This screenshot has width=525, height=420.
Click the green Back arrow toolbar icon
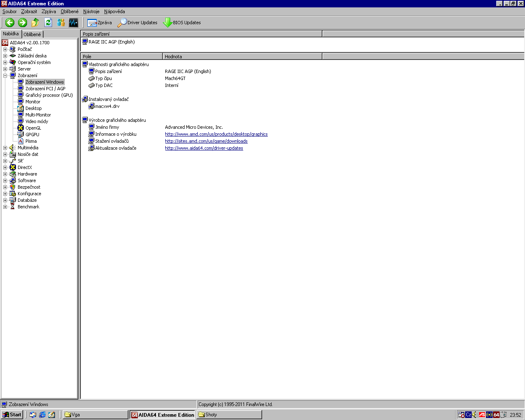coord(10,23)
